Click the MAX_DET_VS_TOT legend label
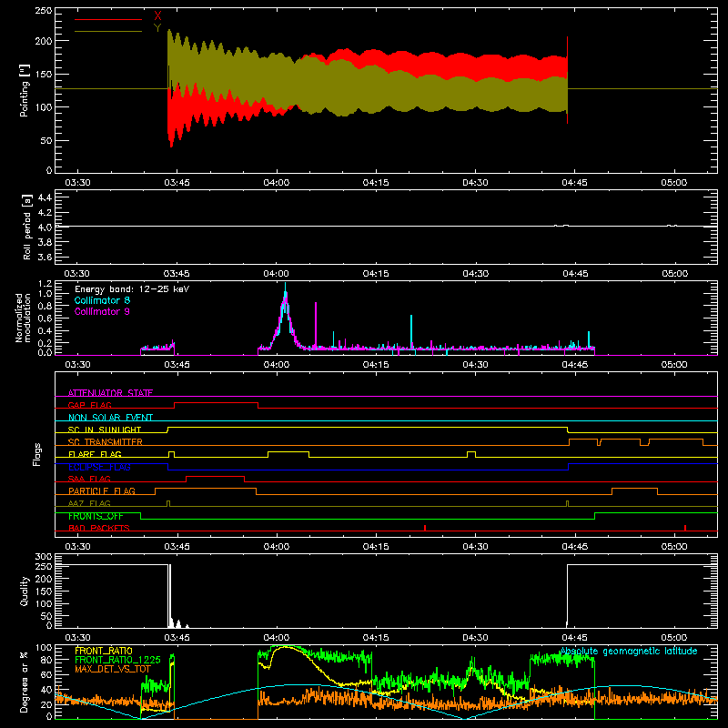Screen dimensions: 728x728 click(113, 669)
